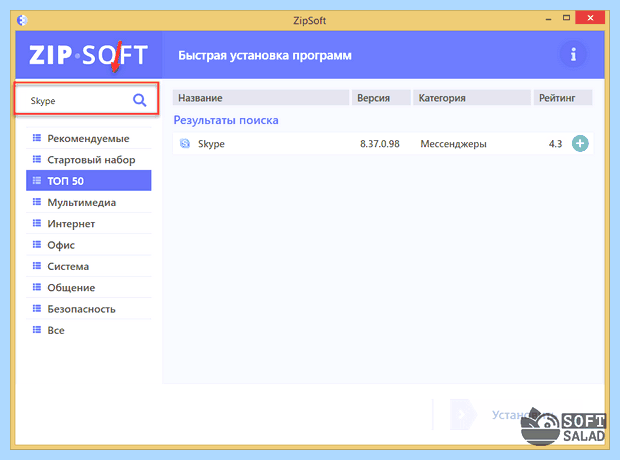This screenshot has width=620, height=460.
Task: Click the list icon beside Интернет
Action: click(37, 223)
